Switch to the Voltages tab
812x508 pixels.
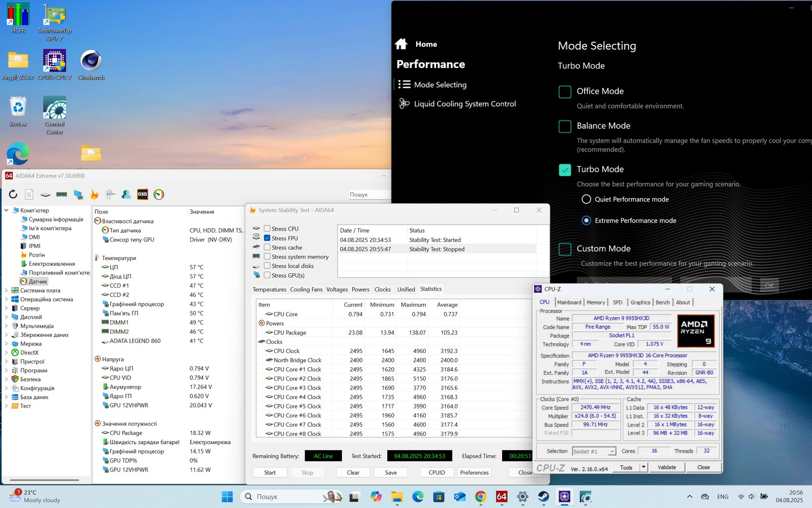point(337,290)
